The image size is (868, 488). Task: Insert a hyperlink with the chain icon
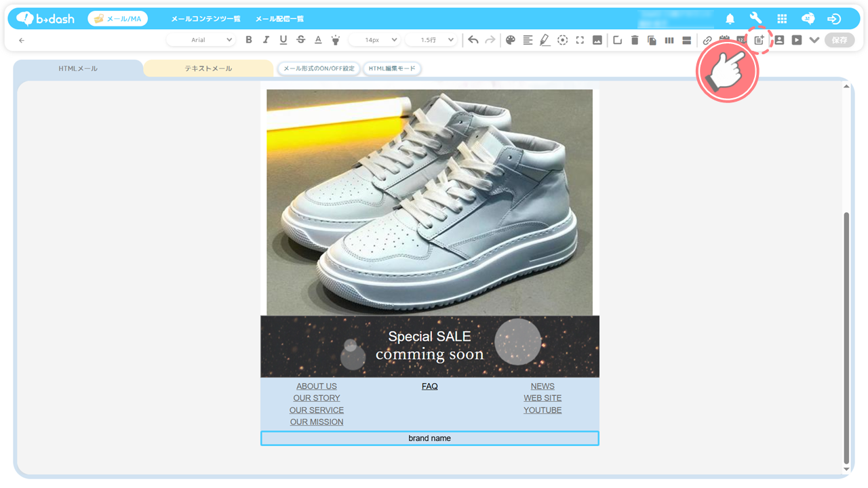(x=707, y=41)
